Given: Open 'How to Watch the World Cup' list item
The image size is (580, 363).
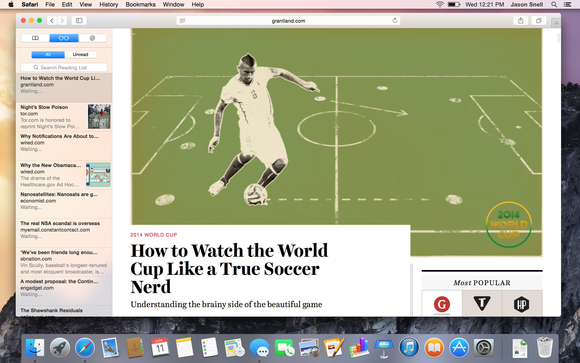Looking at the screenshot, I should pyautogui.click(x=64, y=87).
